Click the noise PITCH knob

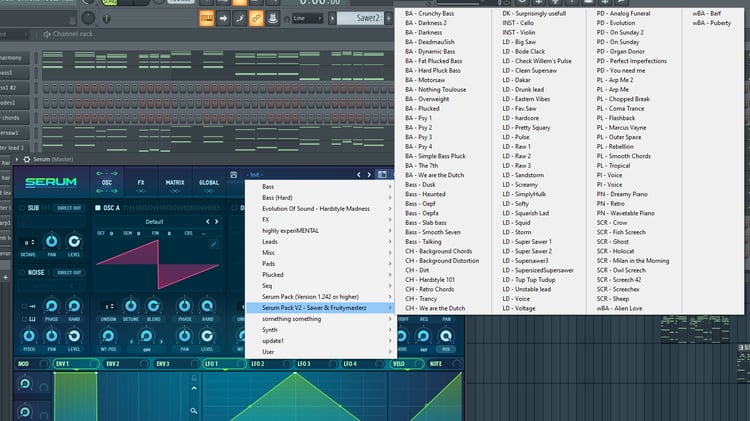pyautogui.click(x=29, y=336)
